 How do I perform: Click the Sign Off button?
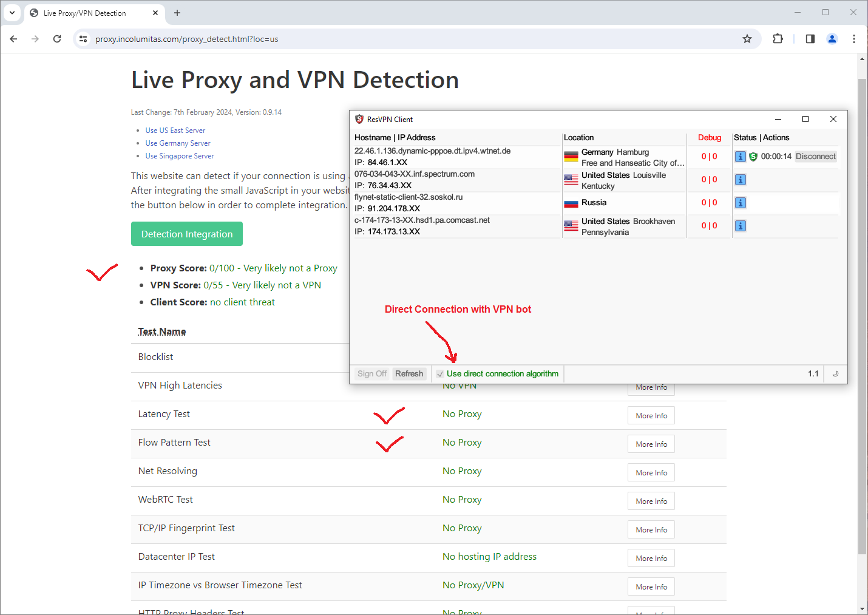click(x=372, y=374)
